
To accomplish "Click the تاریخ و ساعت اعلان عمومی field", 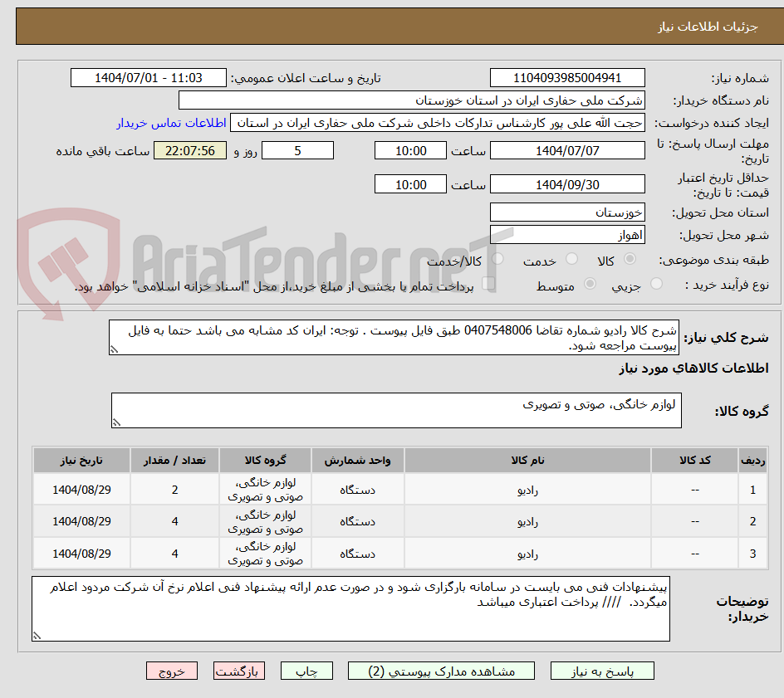I will [x=146, y=77].
